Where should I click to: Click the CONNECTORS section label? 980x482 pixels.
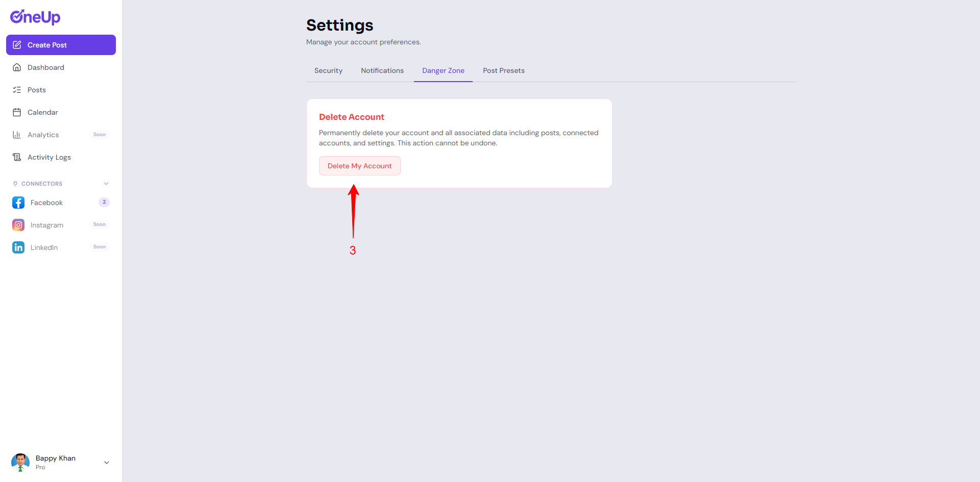point(42,184)
